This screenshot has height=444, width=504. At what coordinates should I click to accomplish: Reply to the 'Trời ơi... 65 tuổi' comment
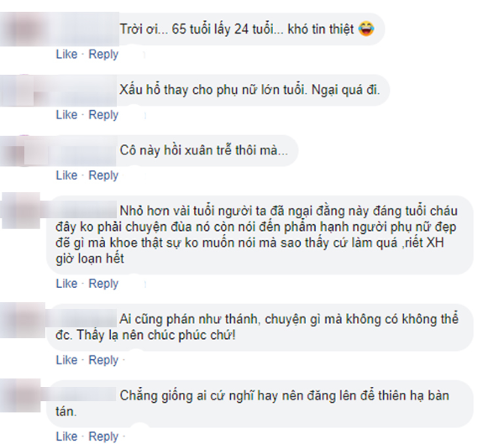103,54
